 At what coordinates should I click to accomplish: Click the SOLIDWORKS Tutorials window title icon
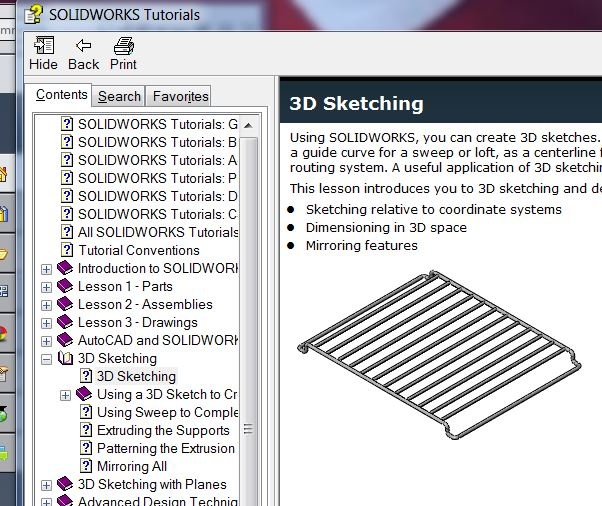[x=34, y=15]
